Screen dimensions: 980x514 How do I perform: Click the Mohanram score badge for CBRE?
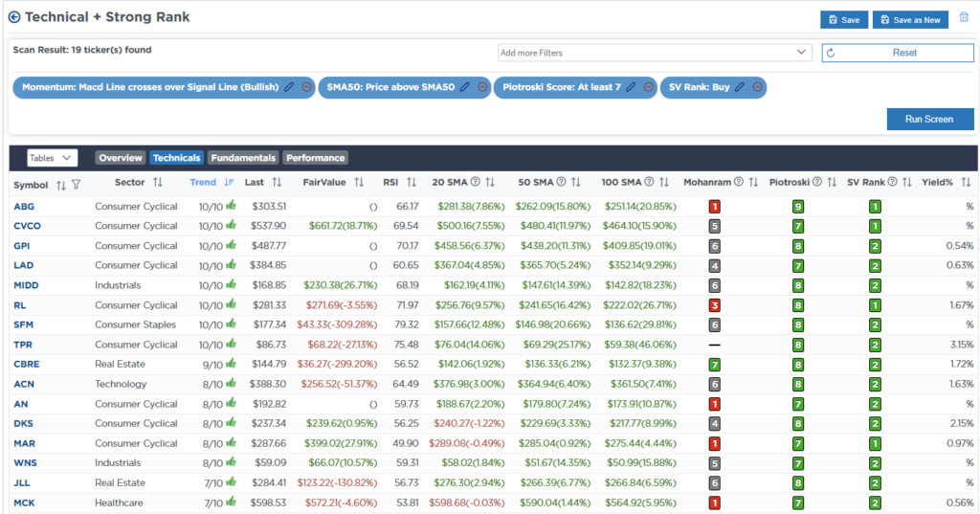[714, 365]
